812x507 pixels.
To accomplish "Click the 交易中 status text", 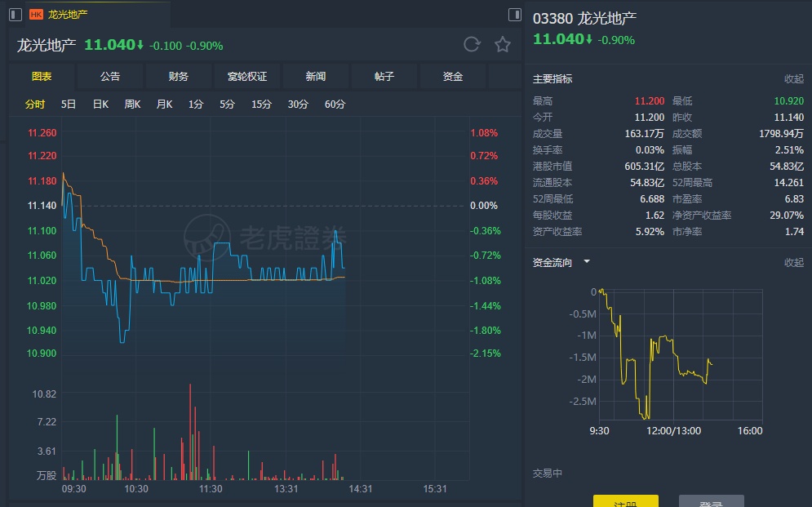I will click(548, 474).
